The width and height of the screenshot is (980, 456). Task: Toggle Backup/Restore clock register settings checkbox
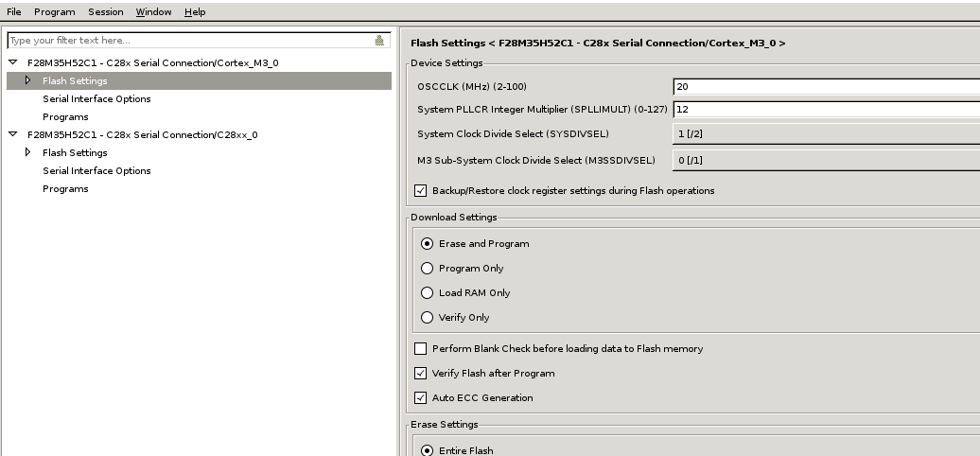coord(421,190)
